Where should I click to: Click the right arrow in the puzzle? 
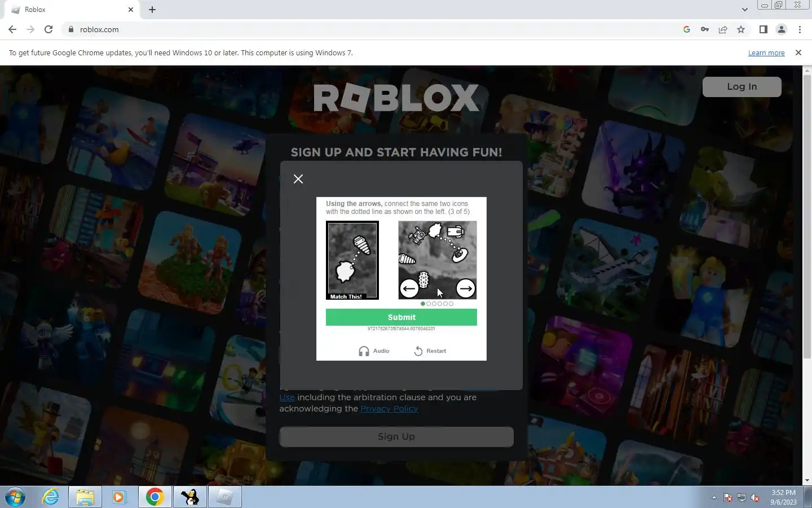[465, 288]
